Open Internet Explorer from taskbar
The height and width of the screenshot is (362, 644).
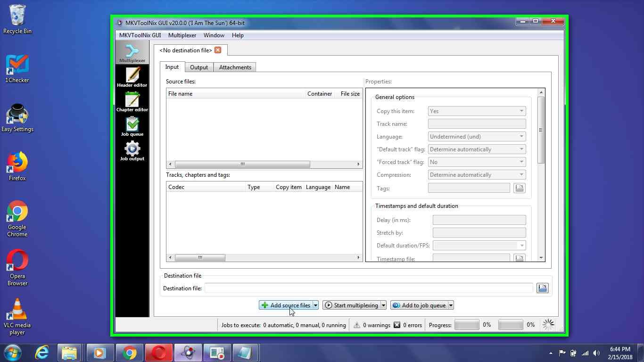pyautogui.click(x=42, y=353)
